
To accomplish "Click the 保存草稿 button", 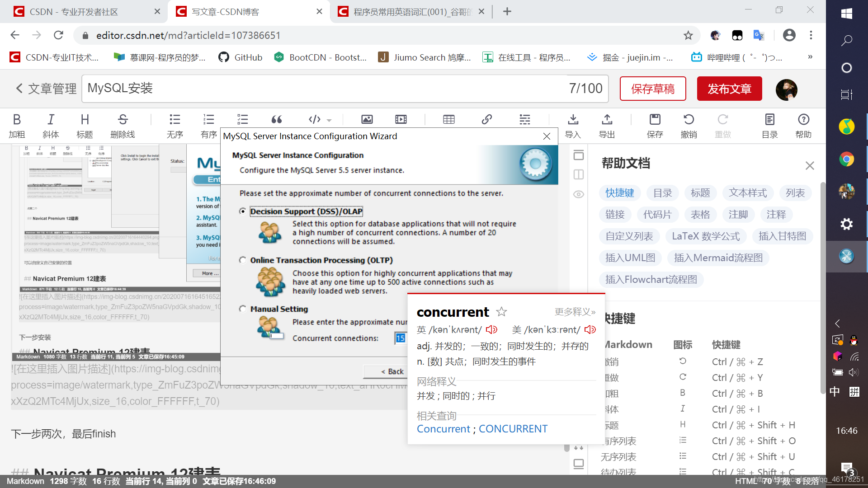I will 653,89.
